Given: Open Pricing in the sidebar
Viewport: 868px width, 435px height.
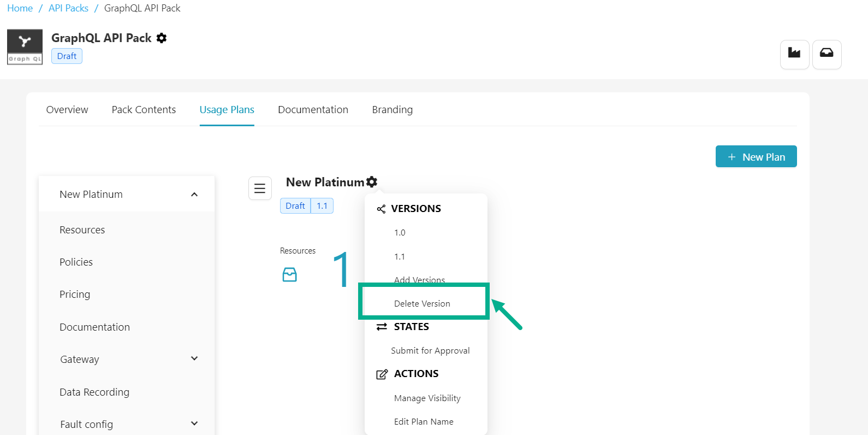Looking at the screenshot, I should point(75,295).
